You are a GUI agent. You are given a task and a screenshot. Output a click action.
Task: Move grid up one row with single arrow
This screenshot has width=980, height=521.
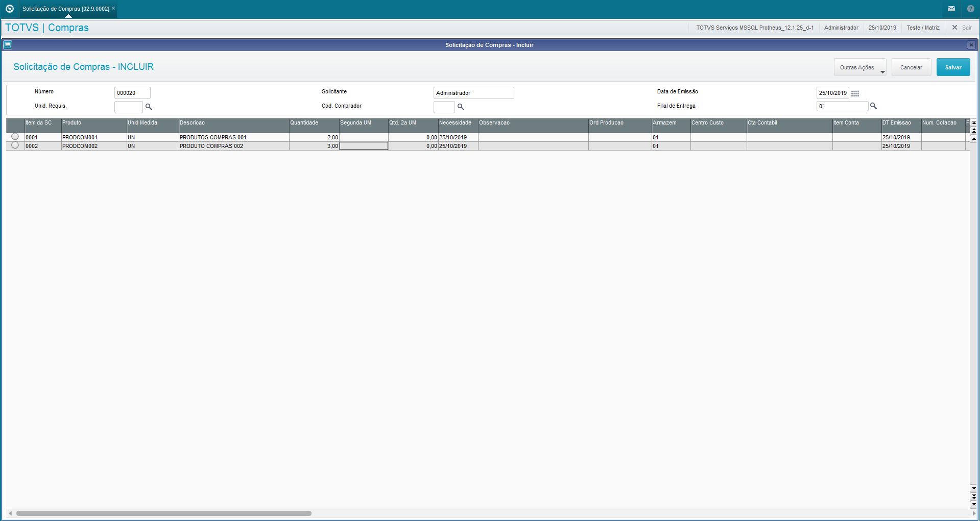tap(974, 138)
